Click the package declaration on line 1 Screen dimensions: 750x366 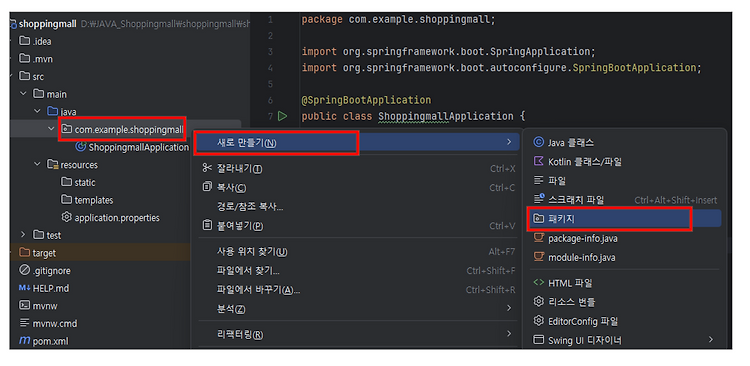399,20
